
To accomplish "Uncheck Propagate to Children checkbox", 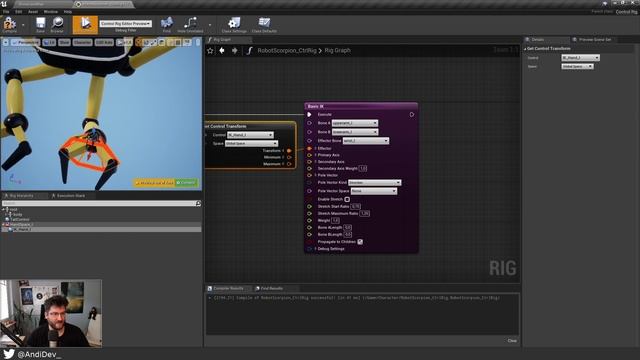I will 360,242.
